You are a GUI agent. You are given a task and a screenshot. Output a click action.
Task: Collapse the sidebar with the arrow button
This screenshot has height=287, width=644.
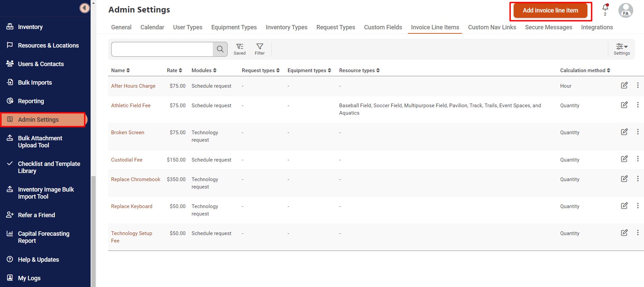(85, 8)
